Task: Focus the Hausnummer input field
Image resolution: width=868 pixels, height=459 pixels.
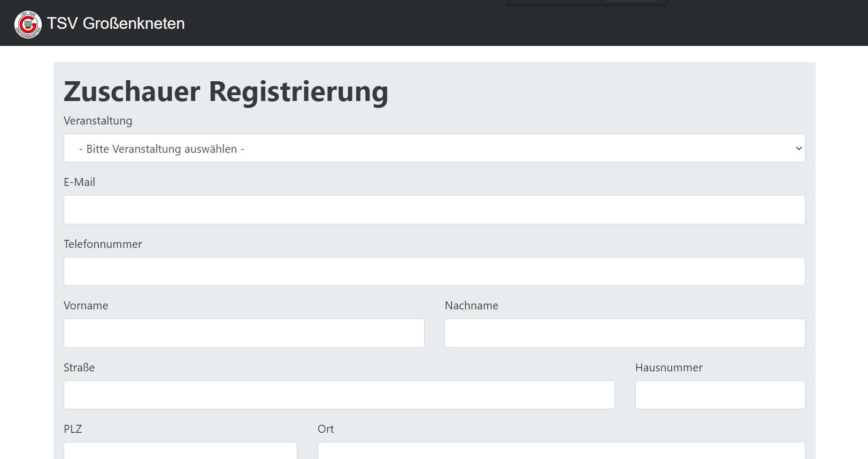Action: coord(720,395)
